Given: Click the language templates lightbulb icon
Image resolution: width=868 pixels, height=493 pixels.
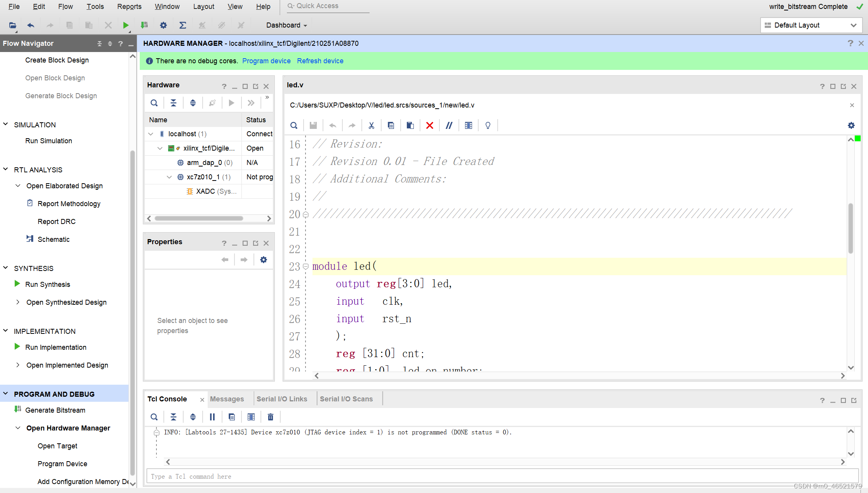Looking at the screenshot, I should 488,125.
